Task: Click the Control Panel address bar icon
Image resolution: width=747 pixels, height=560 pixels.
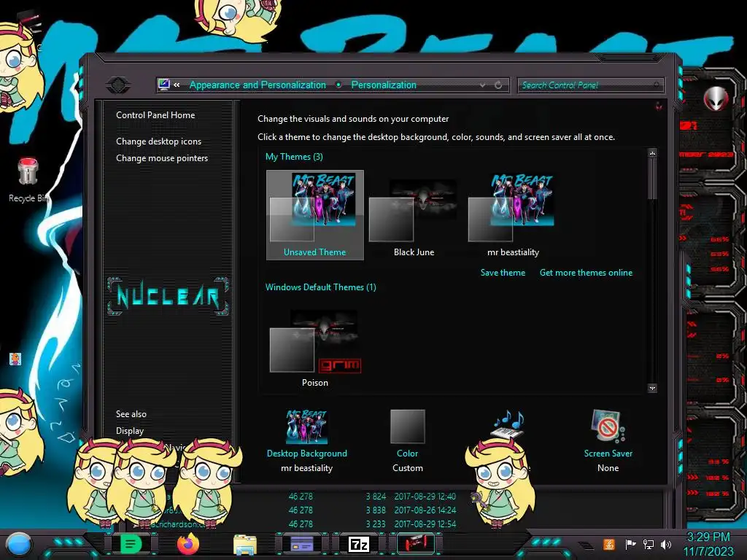Action: (x=163, y=85)
